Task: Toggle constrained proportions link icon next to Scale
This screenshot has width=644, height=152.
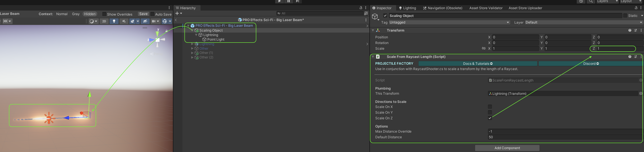Action: coord(484,49)
